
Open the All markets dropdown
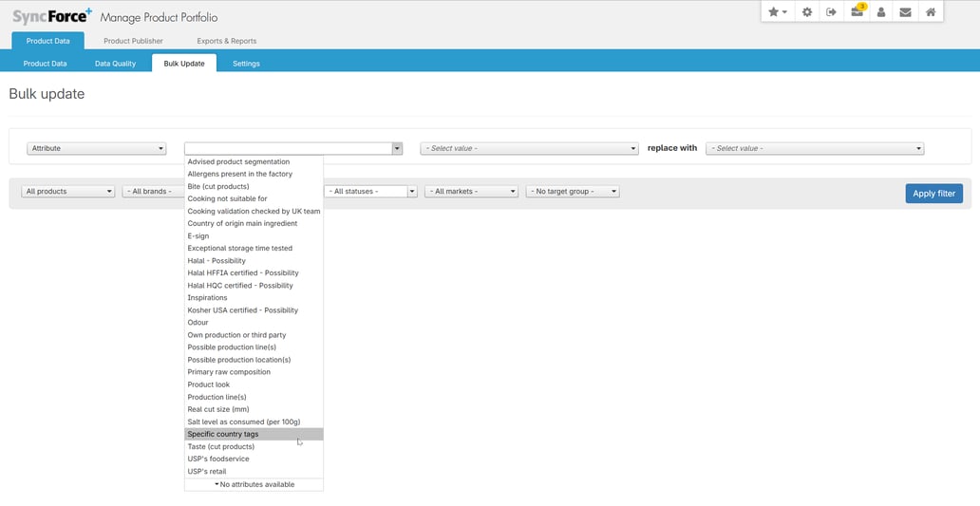[471, 191]
